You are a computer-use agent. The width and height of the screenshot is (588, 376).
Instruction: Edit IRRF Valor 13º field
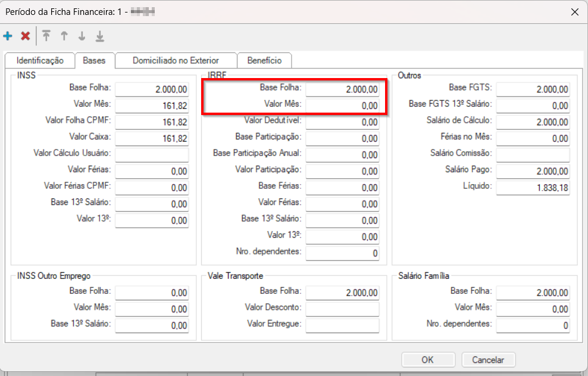pos(342,237)
